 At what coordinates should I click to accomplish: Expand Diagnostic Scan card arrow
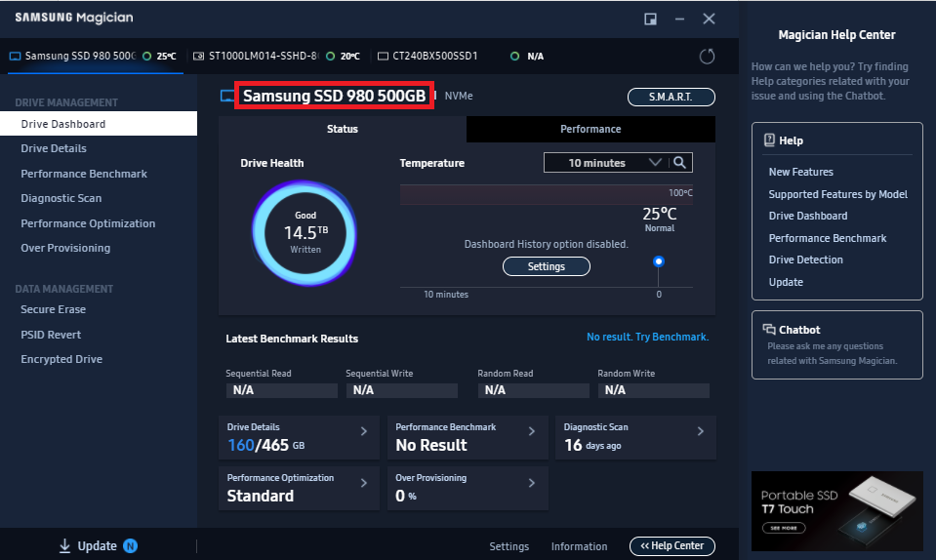[701, 431]
